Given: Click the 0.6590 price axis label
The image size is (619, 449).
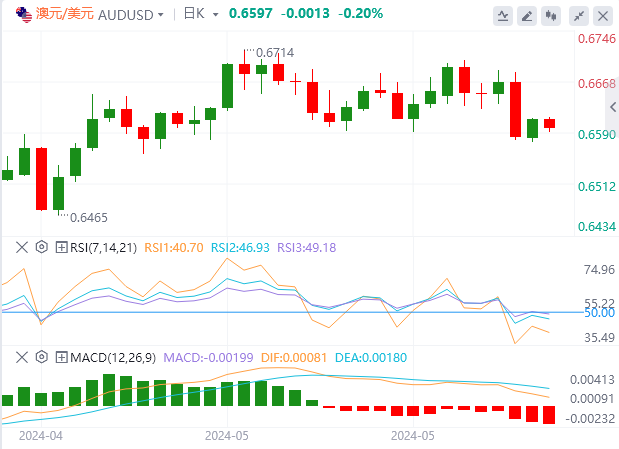Looking at the screenshot, I should (x=596, y=135).
